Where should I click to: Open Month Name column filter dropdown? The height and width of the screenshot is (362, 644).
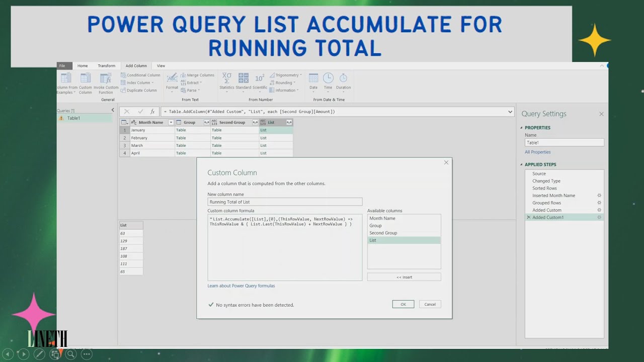click(171, 122)
